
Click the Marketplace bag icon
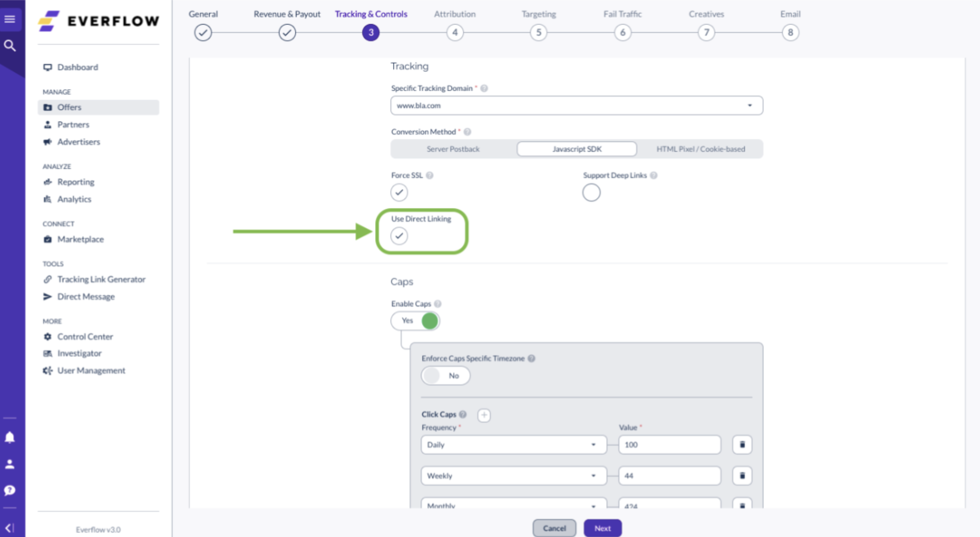click(x=47, y=239)
